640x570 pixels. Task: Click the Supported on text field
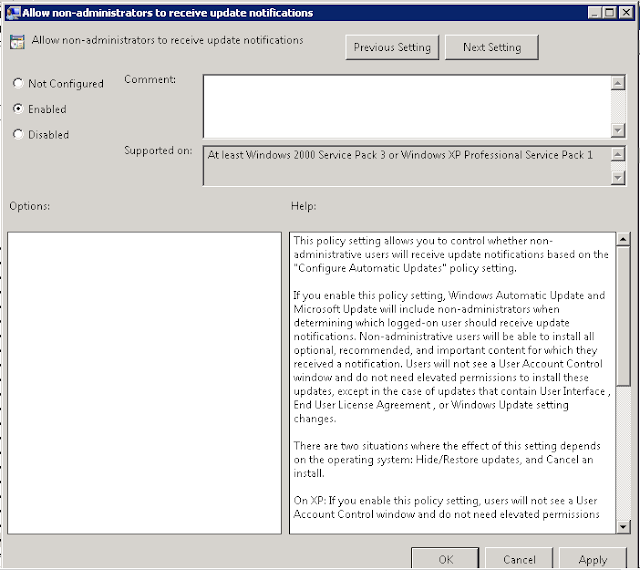[407, 166]
